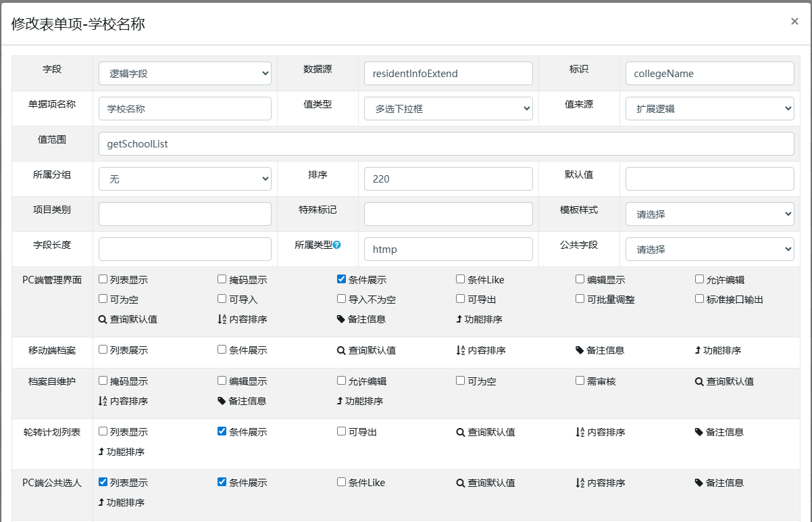Screen dimensions: 812x522
Task: Click the help icon beside 所属类型
Action: click(336, 245)
